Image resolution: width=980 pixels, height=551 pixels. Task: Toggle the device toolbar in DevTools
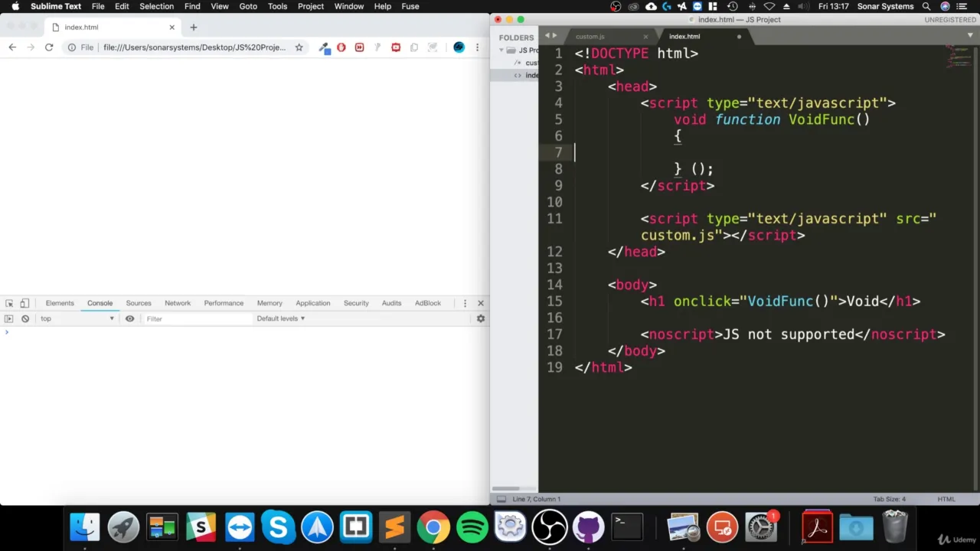pos(24,303)
